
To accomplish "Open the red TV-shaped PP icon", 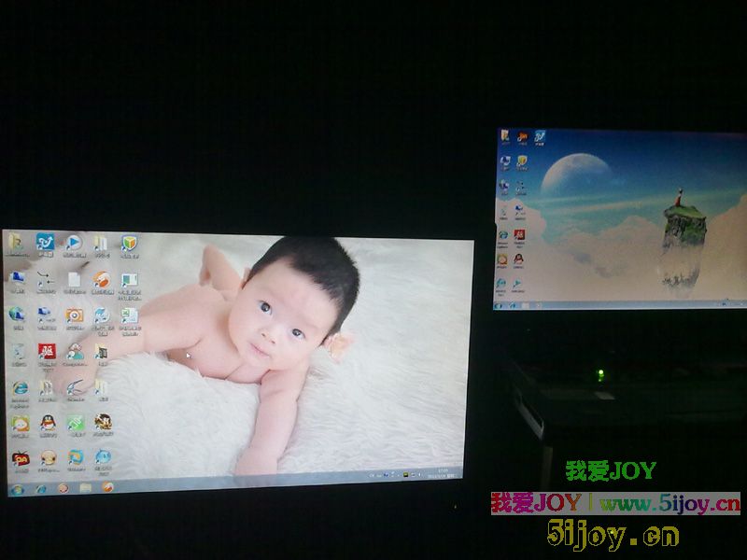I will [x=21, y=459].
